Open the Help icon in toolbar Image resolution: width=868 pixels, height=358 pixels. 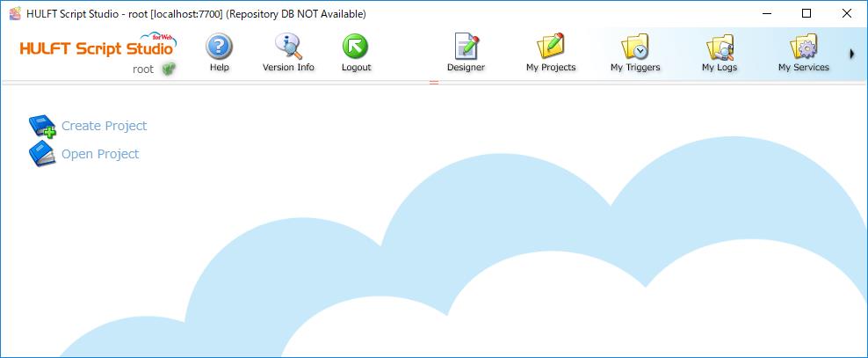(x=220, y=46)
